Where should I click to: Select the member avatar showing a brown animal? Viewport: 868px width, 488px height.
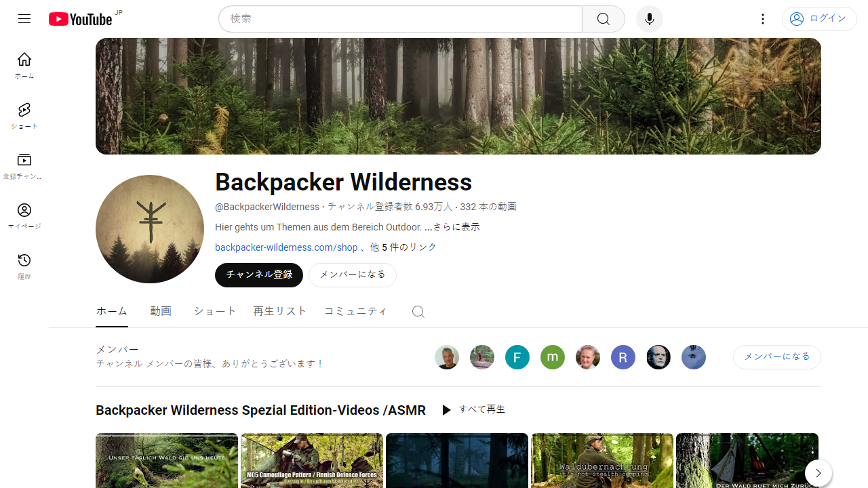(482, 357)
